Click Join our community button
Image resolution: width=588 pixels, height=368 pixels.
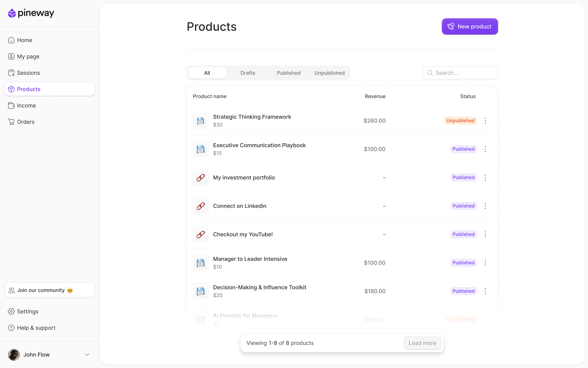tap(50, 290)
